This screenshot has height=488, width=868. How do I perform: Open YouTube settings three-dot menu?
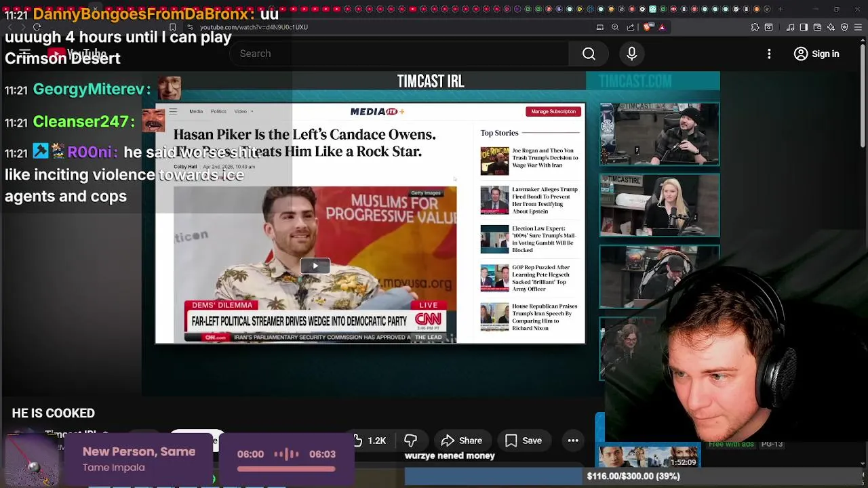(769, 54)
